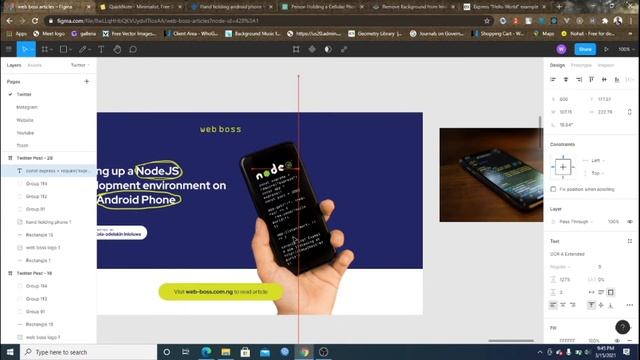Open Frame tool dropdown arrow
640x360 pixels.
click(x=51, y=50)
